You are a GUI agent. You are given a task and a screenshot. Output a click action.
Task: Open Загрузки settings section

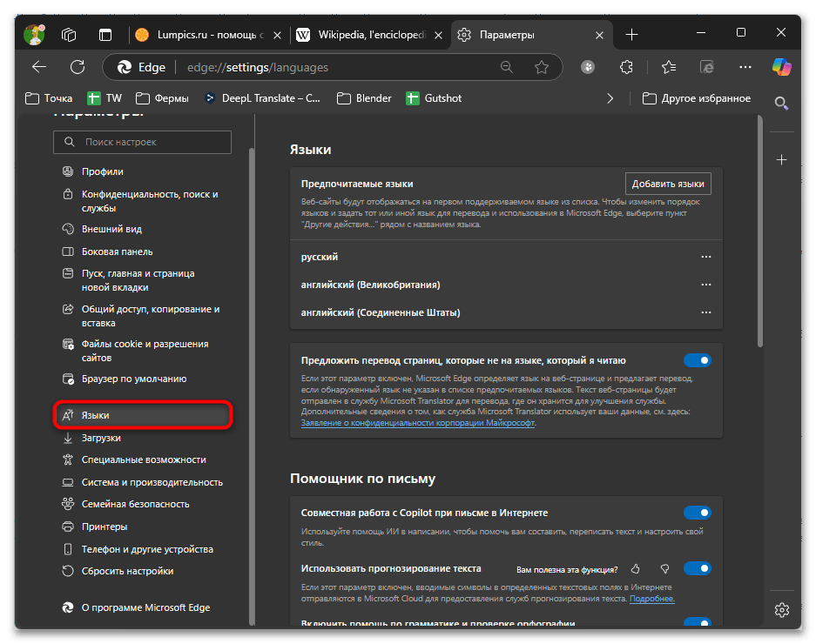(101, 438)
